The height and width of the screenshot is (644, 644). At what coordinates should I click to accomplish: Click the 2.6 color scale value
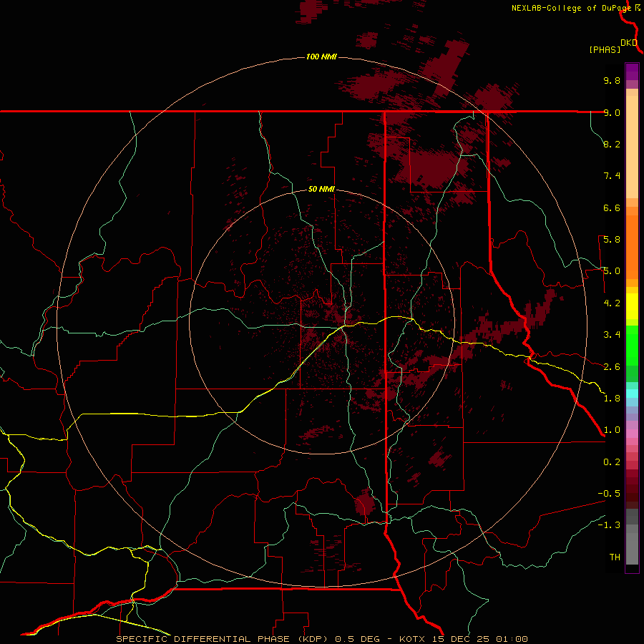pos(612,366)
